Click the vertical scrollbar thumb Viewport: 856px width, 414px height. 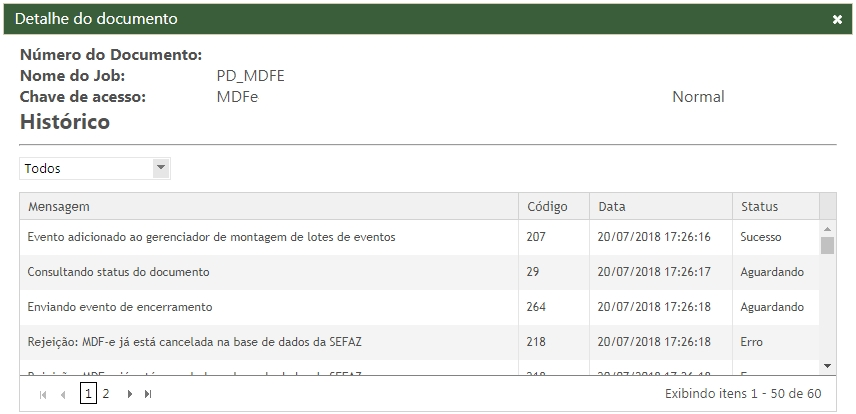tap(827, 246)
